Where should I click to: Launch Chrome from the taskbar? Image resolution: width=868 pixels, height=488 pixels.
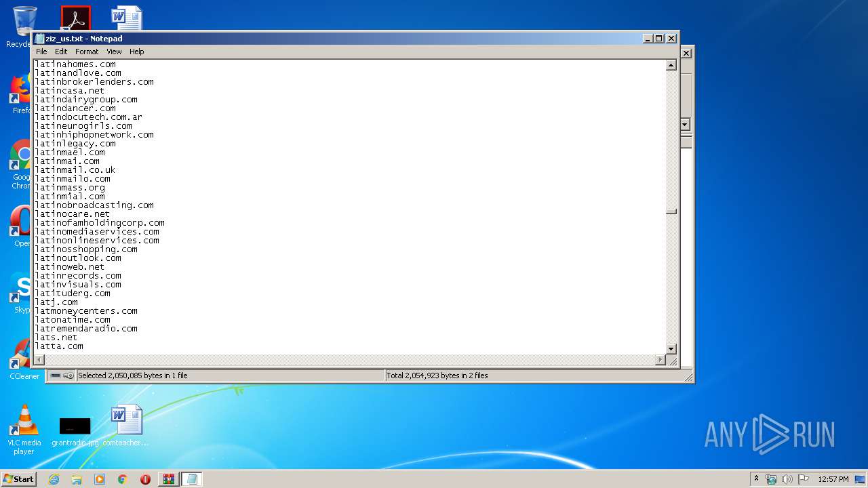point(123,479)
